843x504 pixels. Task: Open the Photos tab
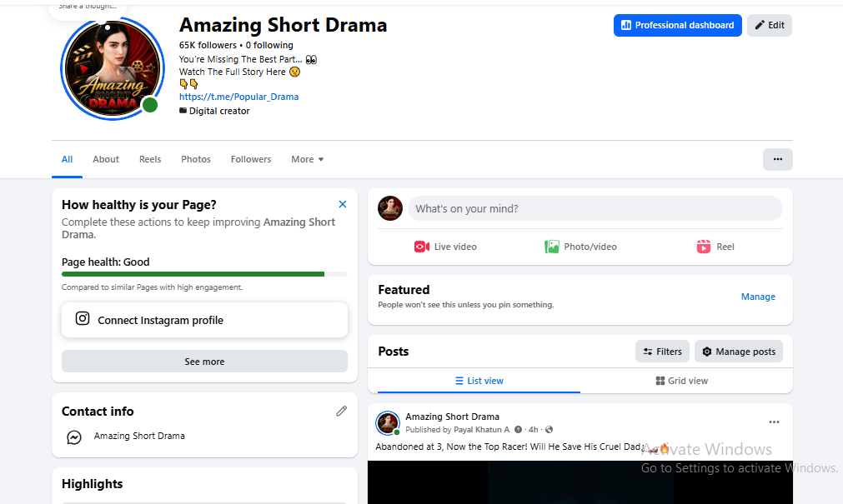coord(196,159)
